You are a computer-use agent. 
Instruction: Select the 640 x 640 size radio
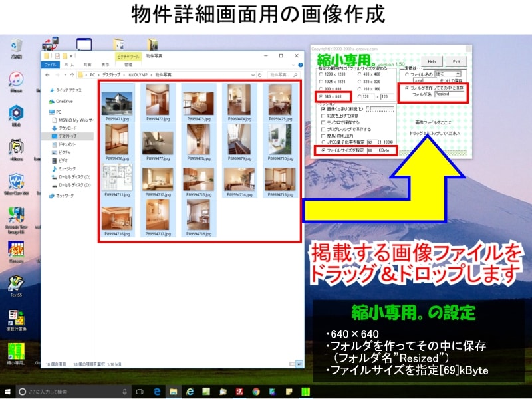click(321, 96)
